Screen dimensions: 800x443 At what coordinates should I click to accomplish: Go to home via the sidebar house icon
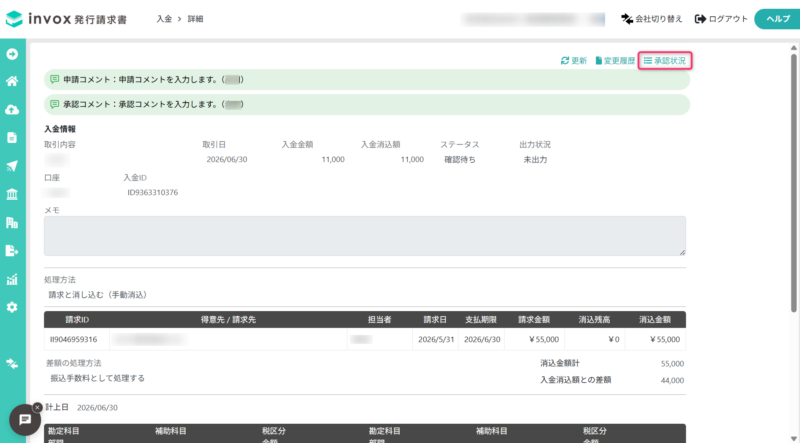coord(12,81)
